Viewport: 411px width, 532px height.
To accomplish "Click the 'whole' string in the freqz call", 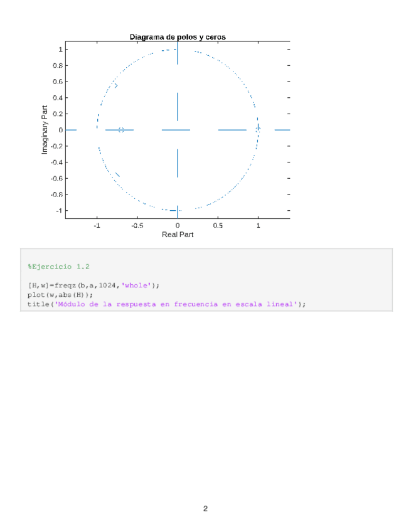I will click(x=136, y=285).
